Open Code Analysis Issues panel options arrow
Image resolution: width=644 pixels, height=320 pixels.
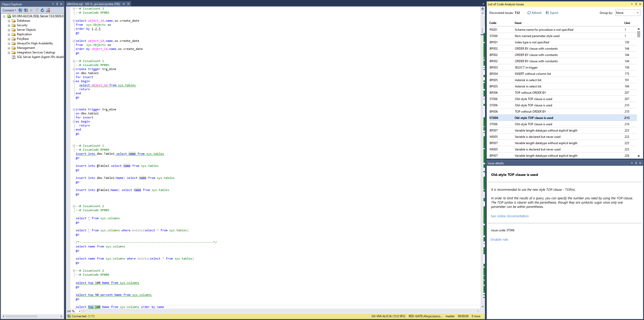click(632, 4)
